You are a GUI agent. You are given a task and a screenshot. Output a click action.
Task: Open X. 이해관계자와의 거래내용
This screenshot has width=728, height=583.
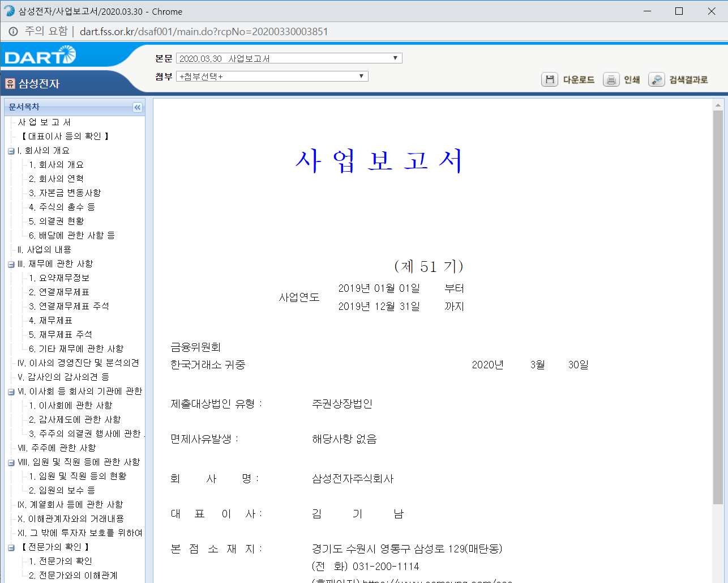pos(71,518)
